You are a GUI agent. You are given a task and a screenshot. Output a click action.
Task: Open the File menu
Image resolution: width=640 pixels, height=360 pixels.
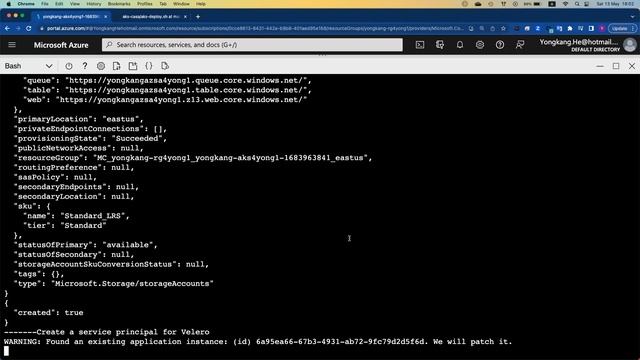coord(45,4)
